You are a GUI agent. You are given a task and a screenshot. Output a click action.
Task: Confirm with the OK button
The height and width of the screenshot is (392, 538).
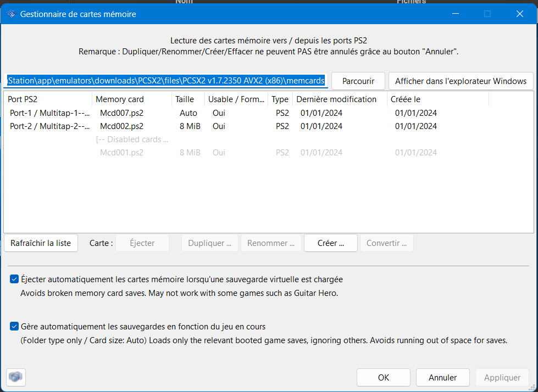coord(383,377)
